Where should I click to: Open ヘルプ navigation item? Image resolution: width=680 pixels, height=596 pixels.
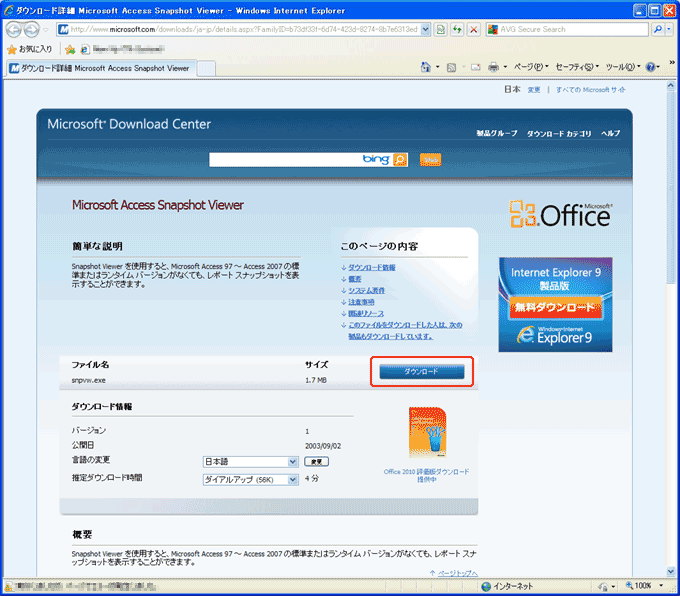point(610,133)
